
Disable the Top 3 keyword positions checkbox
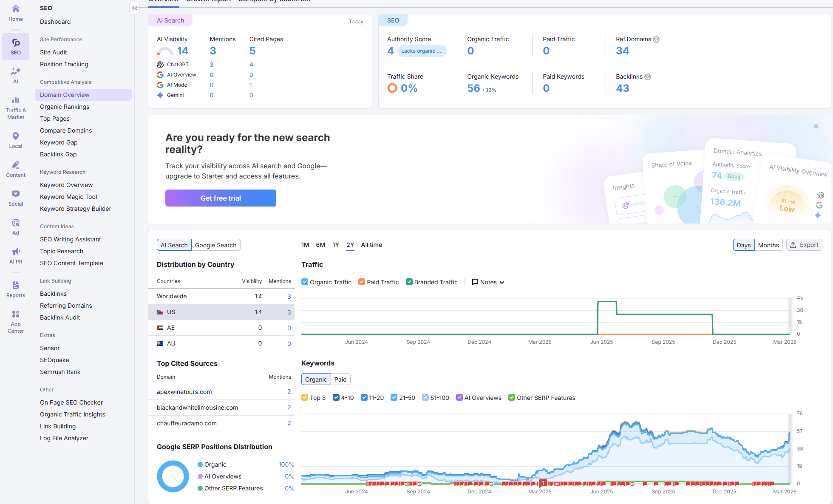point(305,397)
